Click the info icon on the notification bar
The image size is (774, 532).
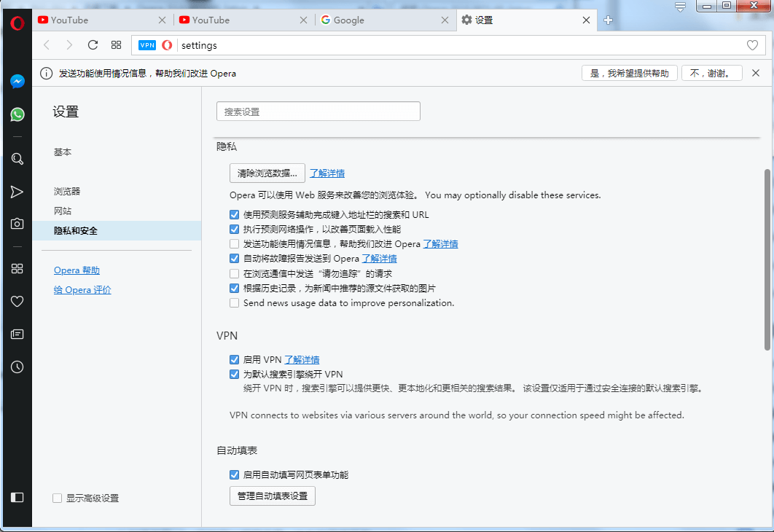(46, 74)
